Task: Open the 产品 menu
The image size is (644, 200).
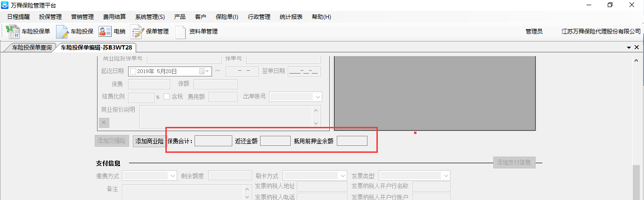Action: click(x=179, y=17)
